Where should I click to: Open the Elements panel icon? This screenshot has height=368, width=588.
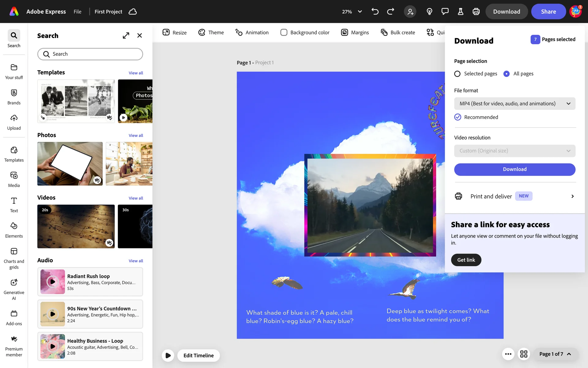tap(14, 230)
